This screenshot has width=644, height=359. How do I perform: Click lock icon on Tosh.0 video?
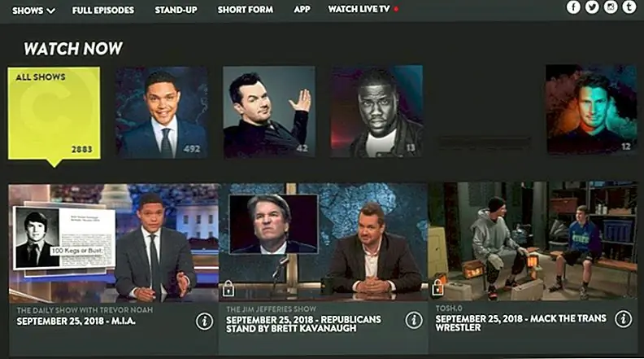(x=437, y=287)
